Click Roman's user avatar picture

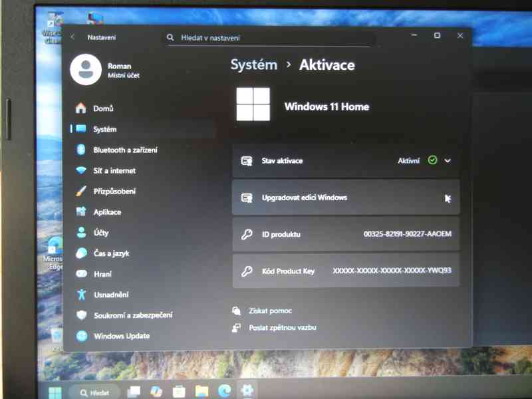pyautogui.click(x=86, y=70)
